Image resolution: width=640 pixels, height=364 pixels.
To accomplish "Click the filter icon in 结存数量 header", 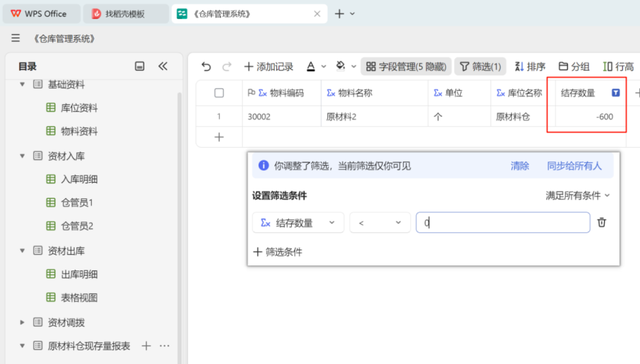I will 616,93.
